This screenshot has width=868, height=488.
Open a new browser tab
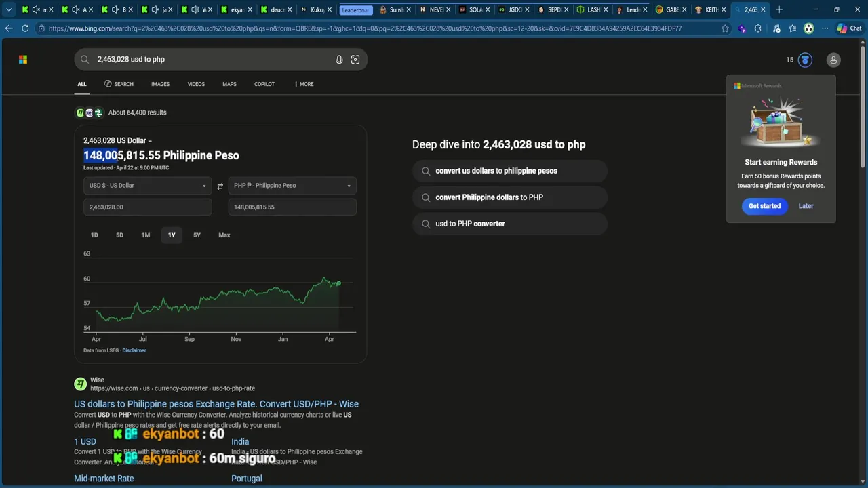tap(779, 9)
